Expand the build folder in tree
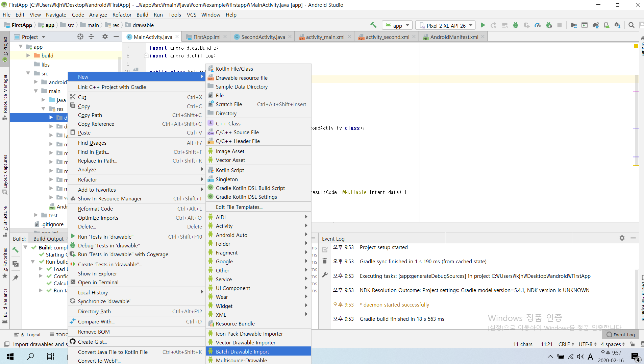This screenshot has height=364, width=644. click(28, 55)
